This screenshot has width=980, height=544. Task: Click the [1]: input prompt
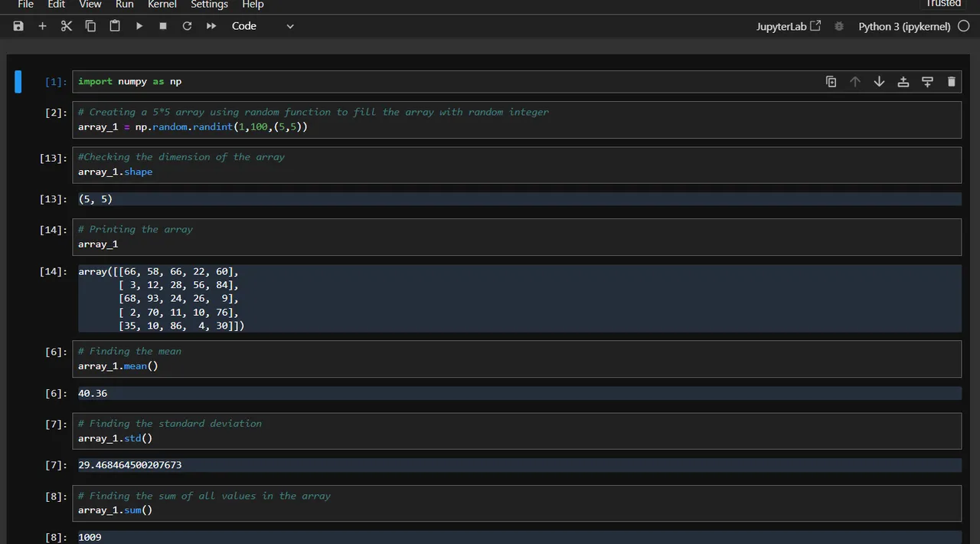(x=56, y=82)
